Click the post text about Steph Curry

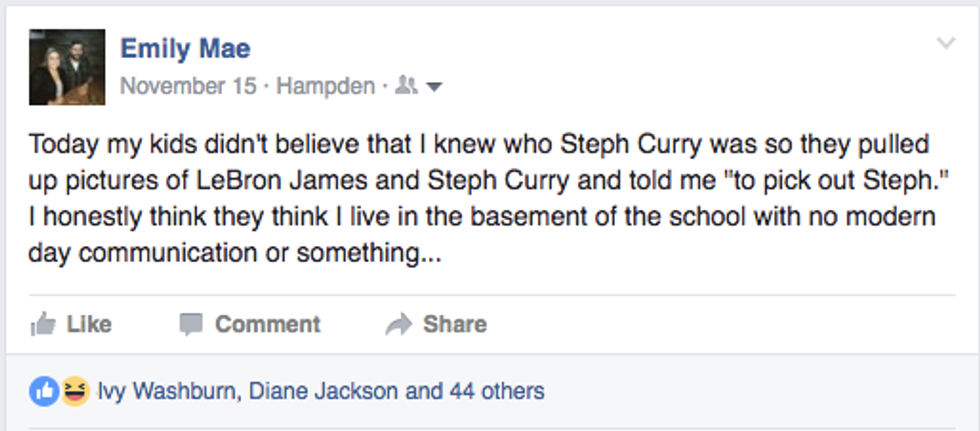pos(480,198)
